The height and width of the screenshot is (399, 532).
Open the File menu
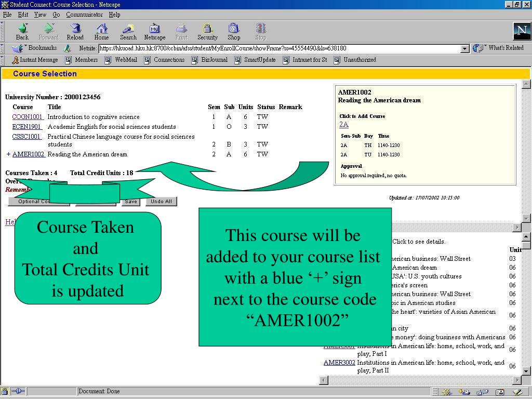7,15
